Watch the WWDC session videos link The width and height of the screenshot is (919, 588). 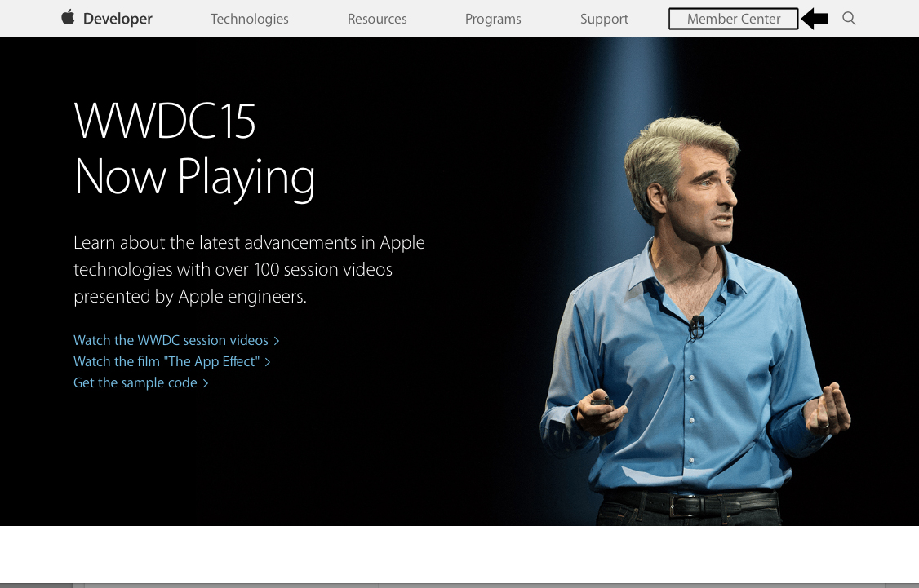point(176,340)
